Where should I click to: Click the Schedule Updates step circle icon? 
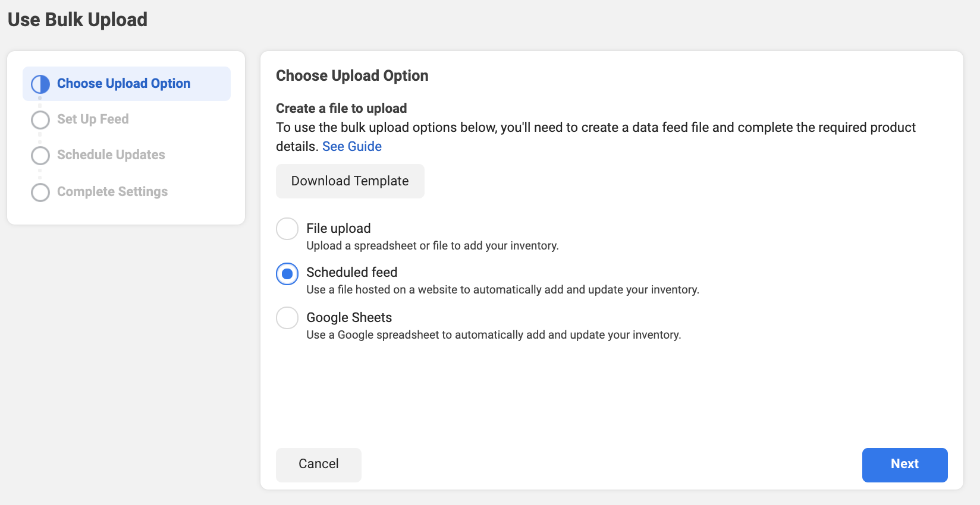coord(40,156)
